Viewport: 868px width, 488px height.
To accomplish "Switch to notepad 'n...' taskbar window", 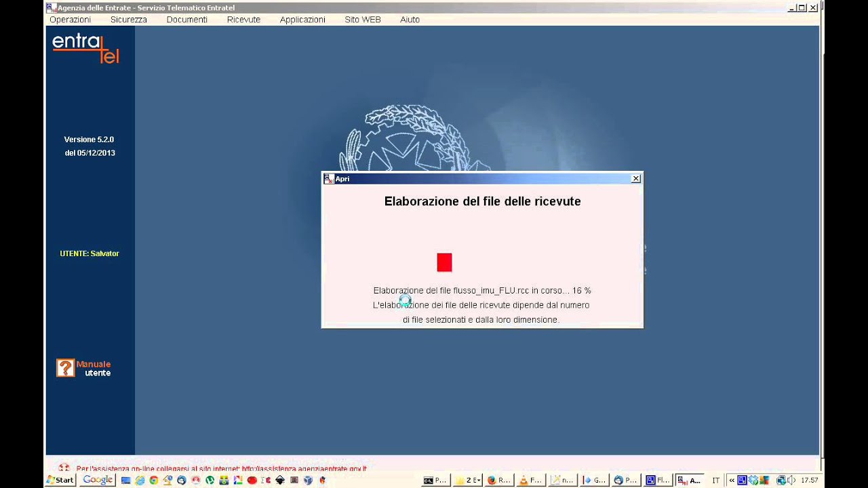I will (563, 480).
